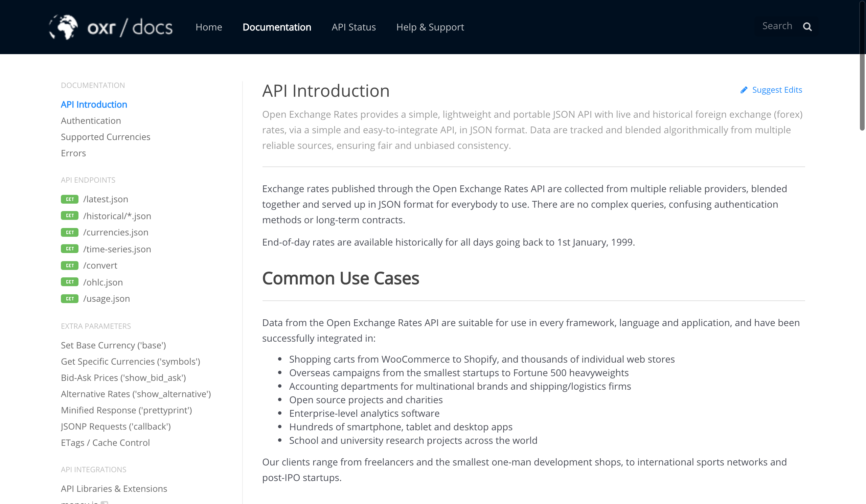Image resolution: width=866 pixels, height=504 pixels.
Task: Click the Suggest Edits pencil icon
Action: point(744,90)
